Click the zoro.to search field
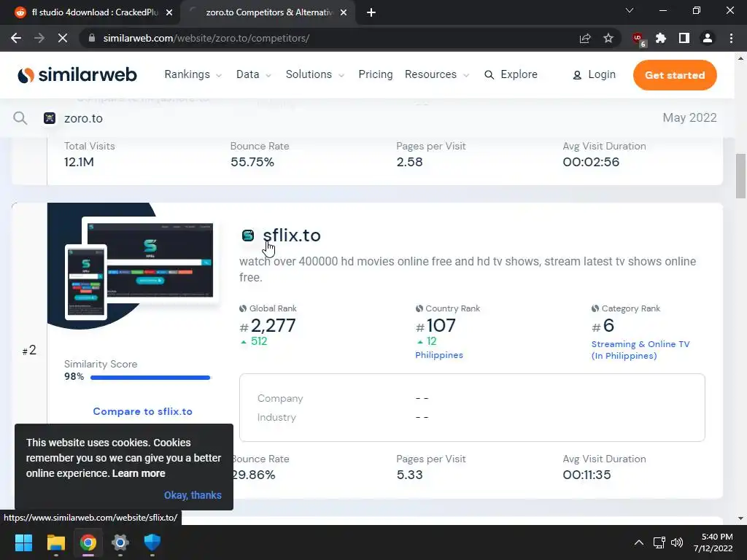This screenshot has width=747, height=560. (83, 118)
